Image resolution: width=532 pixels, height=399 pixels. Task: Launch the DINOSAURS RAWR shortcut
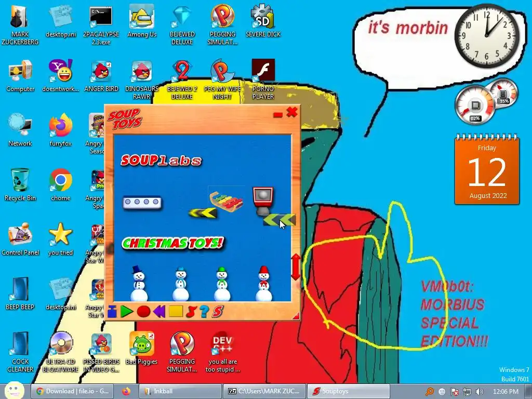(142, 80)
